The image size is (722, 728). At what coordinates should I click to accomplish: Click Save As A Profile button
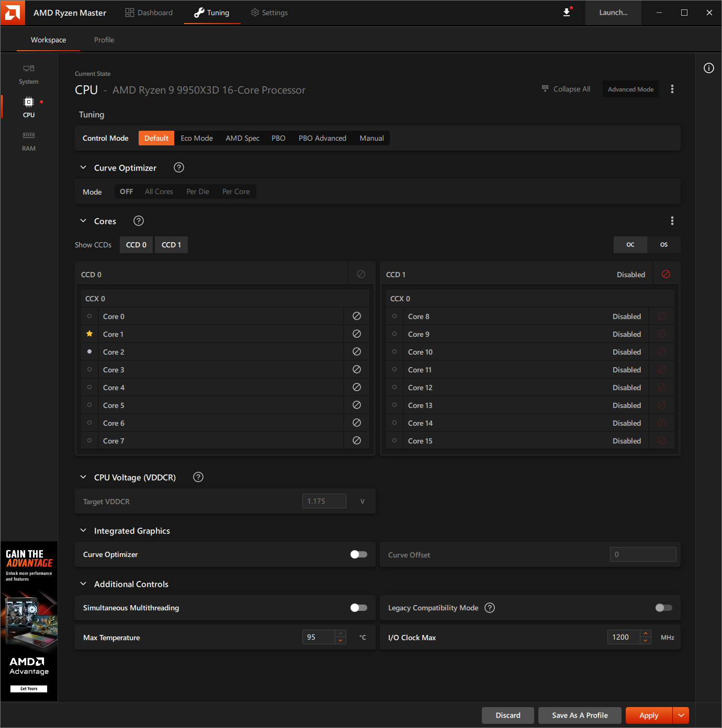click(x=580, y=715)
